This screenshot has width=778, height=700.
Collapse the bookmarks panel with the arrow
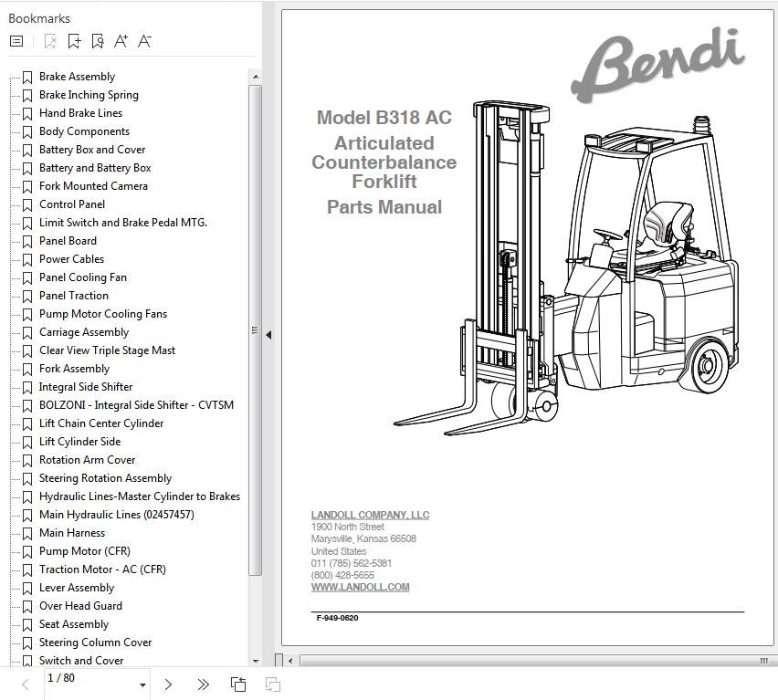coord(268,335)
